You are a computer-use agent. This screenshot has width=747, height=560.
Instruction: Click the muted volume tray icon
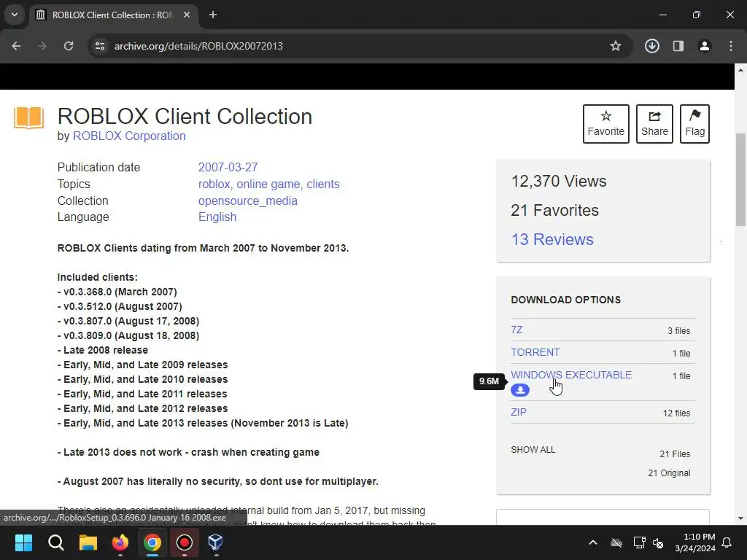[x=658, y=542]
